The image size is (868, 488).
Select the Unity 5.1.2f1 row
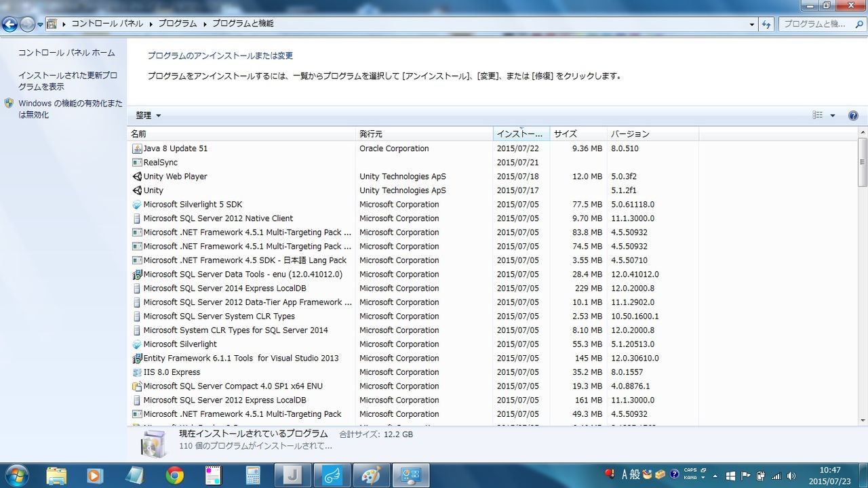pos(414,190)
